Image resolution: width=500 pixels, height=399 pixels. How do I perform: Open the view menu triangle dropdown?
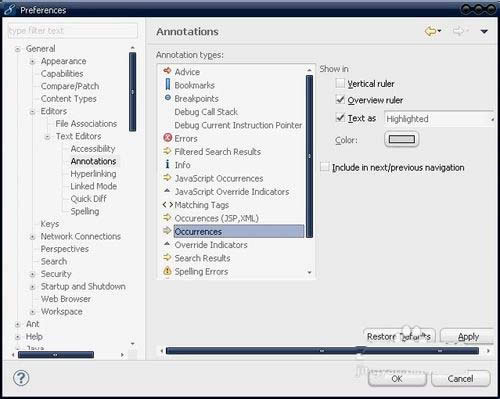[484, 32]
